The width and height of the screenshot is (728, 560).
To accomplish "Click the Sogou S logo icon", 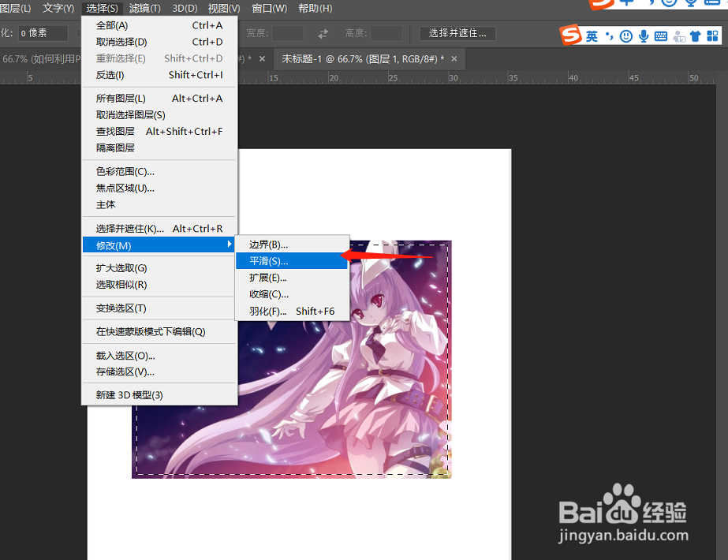I will [570, 35].
